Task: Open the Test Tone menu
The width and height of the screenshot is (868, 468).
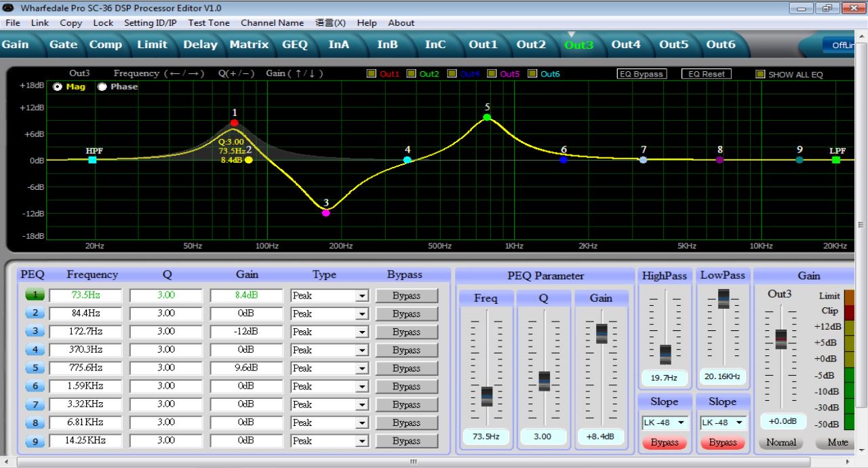Action: pyautogui.click(x=209, y=22)
